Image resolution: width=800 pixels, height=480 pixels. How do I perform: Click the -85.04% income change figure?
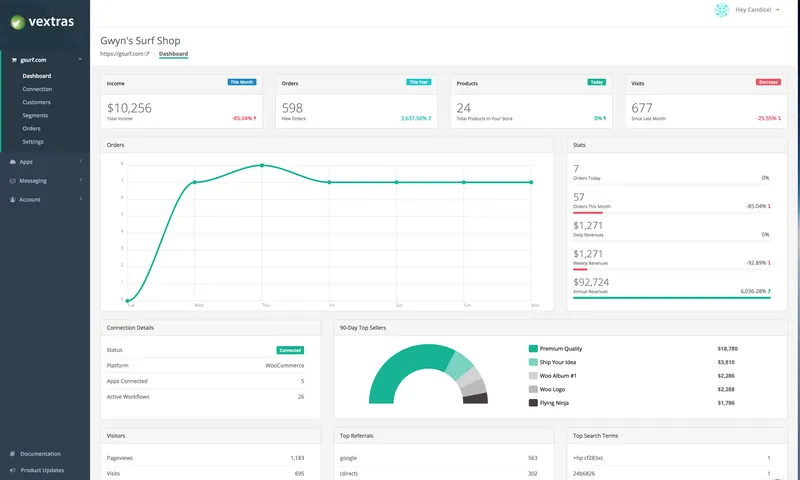[244, 118]
